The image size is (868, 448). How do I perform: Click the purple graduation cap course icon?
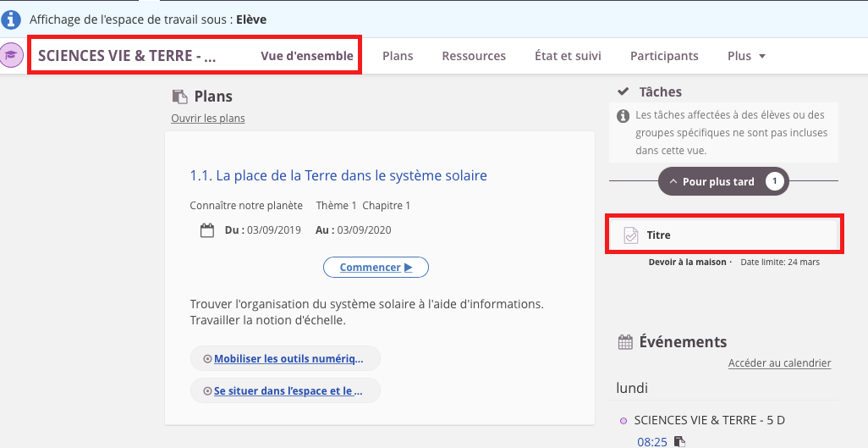[12, 55]
